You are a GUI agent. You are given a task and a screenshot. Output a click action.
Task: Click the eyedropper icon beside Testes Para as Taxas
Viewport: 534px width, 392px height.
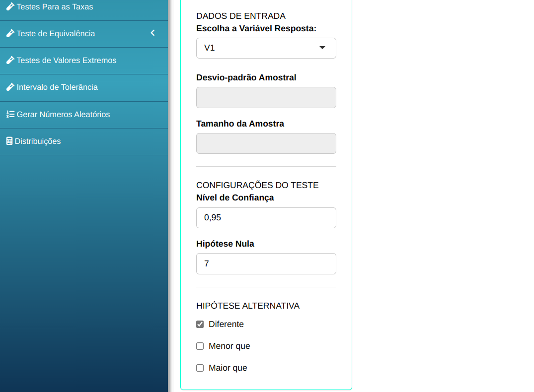coord(10,7)
